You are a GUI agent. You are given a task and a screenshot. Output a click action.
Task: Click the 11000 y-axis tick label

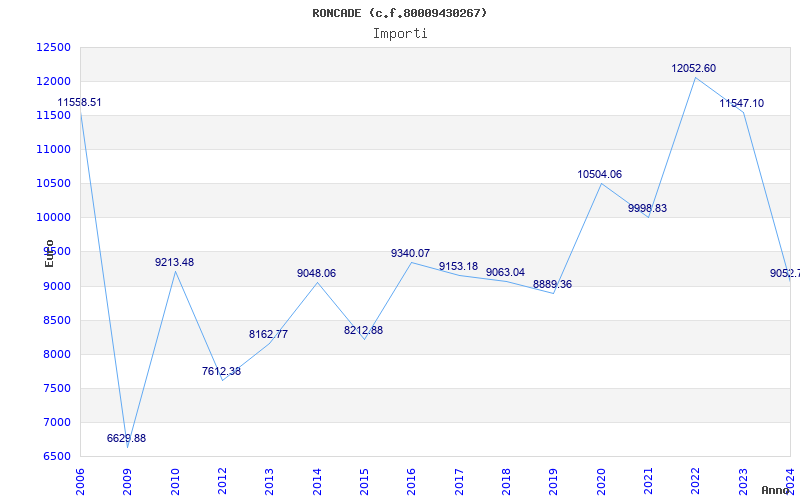click(54, 149)
